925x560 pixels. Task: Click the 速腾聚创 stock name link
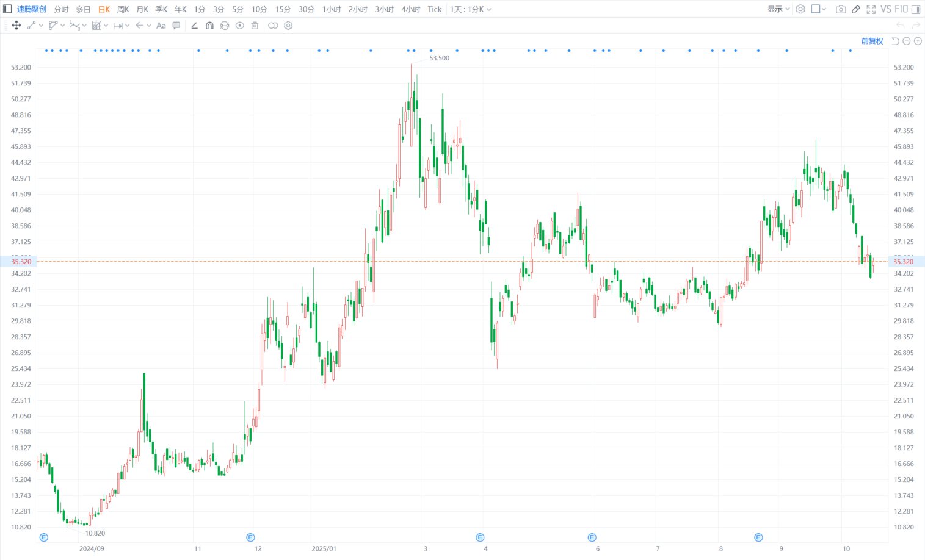[31, 9]
